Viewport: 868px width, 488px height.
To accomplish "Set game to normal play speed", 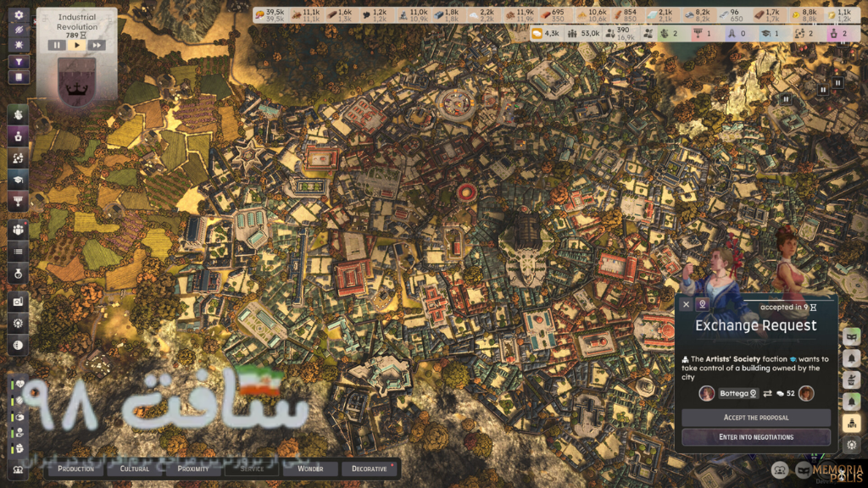I will pyautogui.click(x=76, y=46).
